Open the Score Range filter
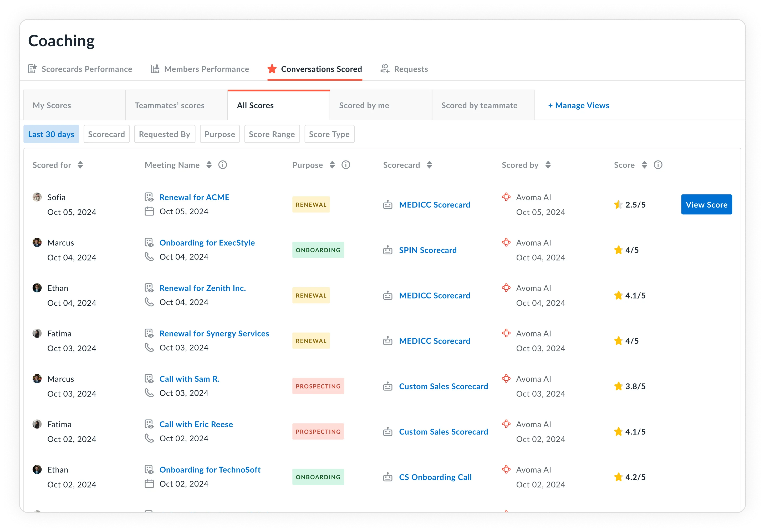The height and width of the screenshot is (532, 765). point(272,134)
